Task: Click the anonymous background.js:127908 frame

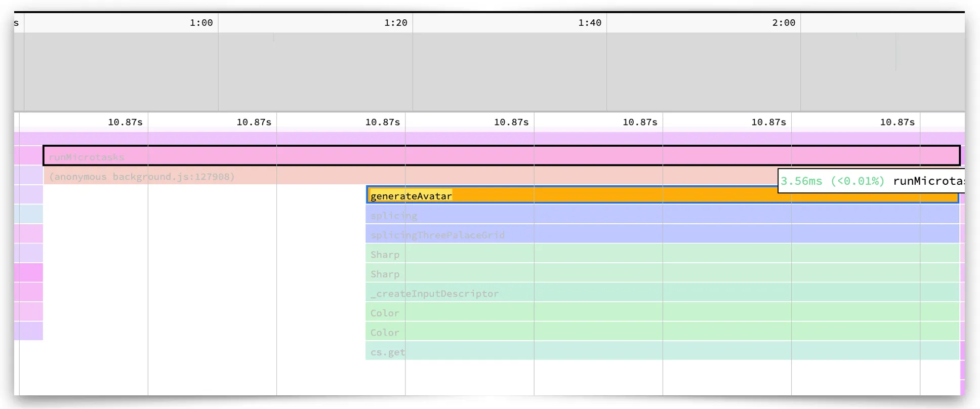Action: (354, 177)
